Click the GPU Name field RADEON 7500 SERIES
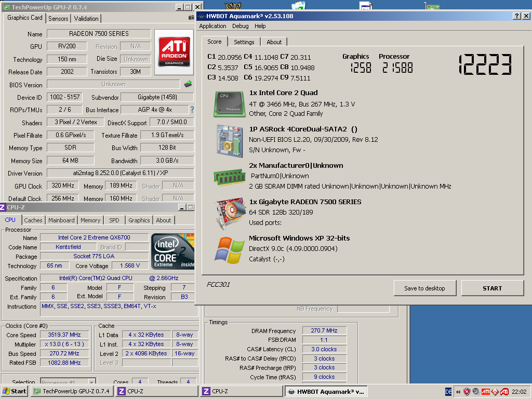Screen dimensions: 532x399 (x=99, y=34)
